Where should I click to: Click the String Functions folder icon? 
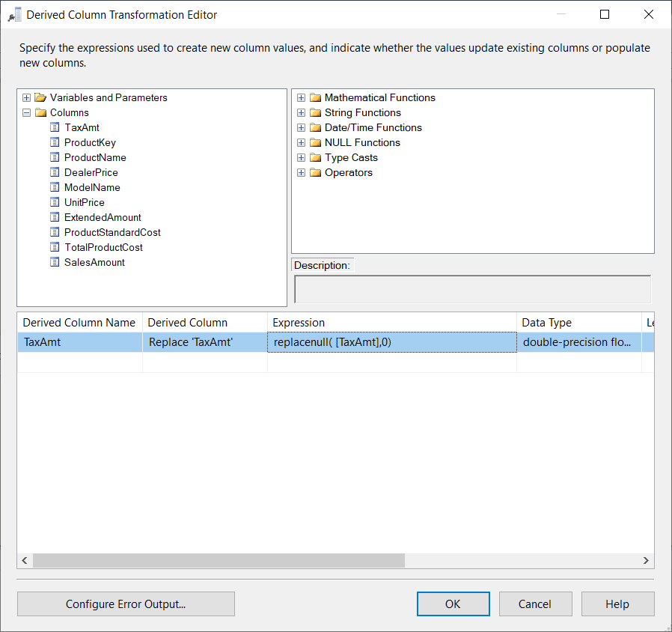pyautogui.click(x=314, y=112)
